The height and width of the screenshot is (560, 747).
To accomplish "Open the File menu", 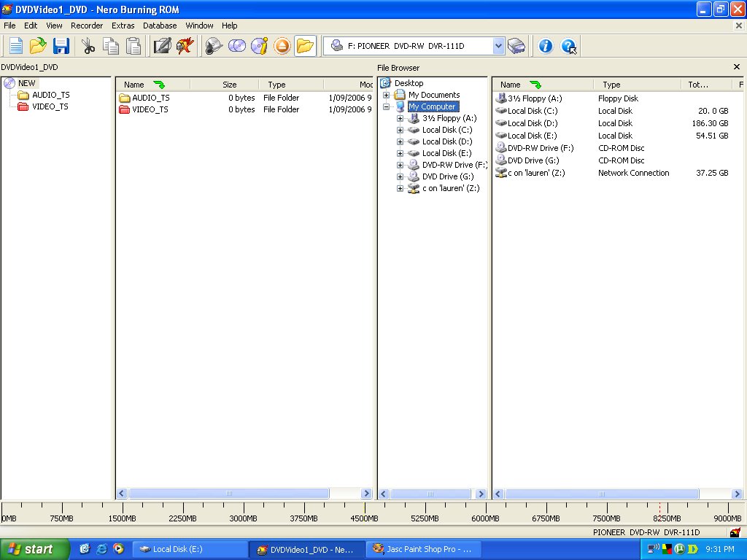I will coord(9,26).
